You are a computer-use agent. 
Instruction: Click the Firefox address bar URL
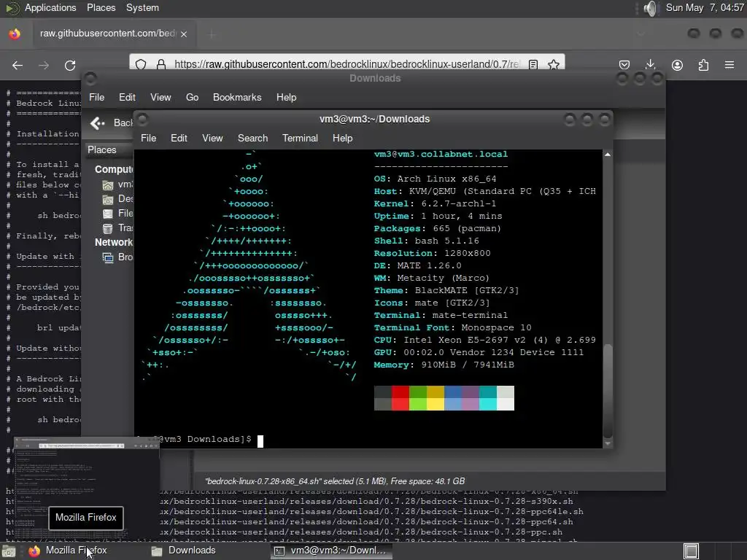[347, 64]
